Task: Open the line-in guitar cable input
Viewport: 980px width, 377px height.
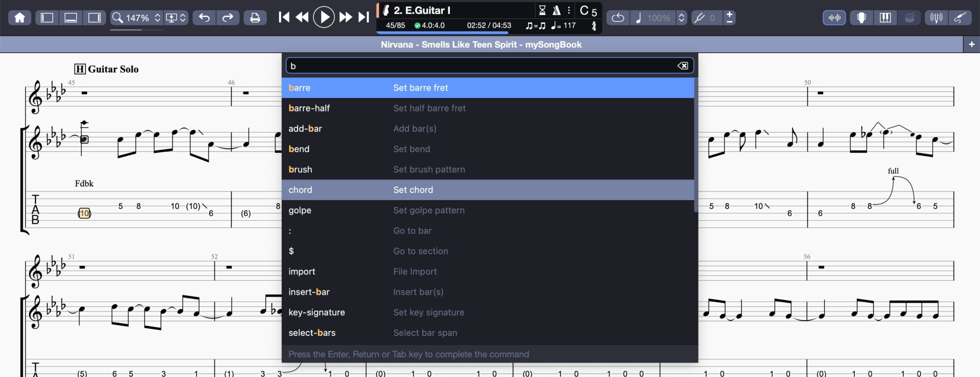Action: tap(960, 18)
